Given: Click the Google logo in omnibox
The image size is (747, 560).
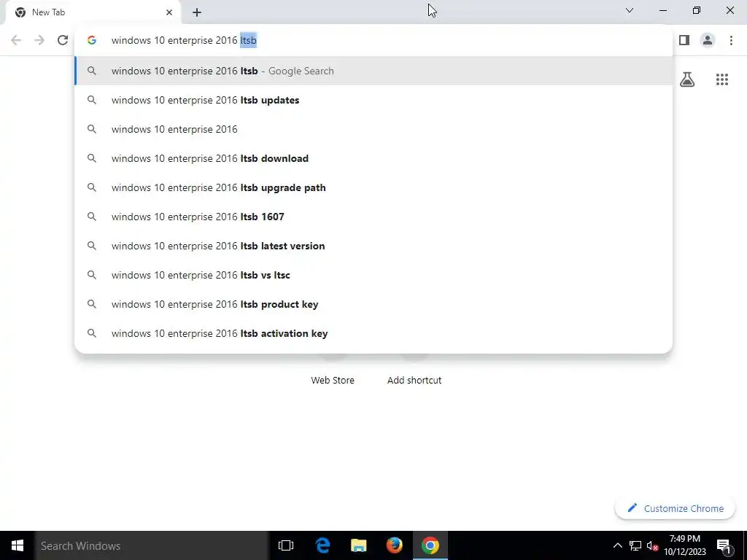Looking at the screenshot, I should [92, 40].
